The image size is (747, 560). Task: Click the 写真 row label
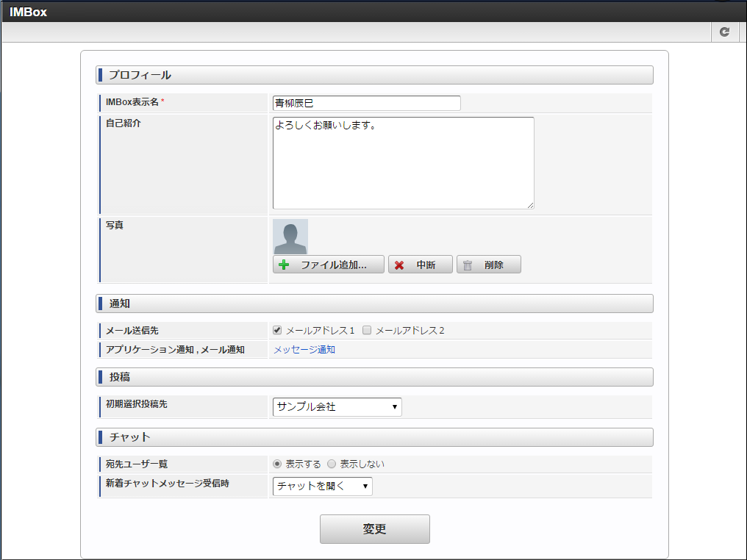click(x=115, y=225)
